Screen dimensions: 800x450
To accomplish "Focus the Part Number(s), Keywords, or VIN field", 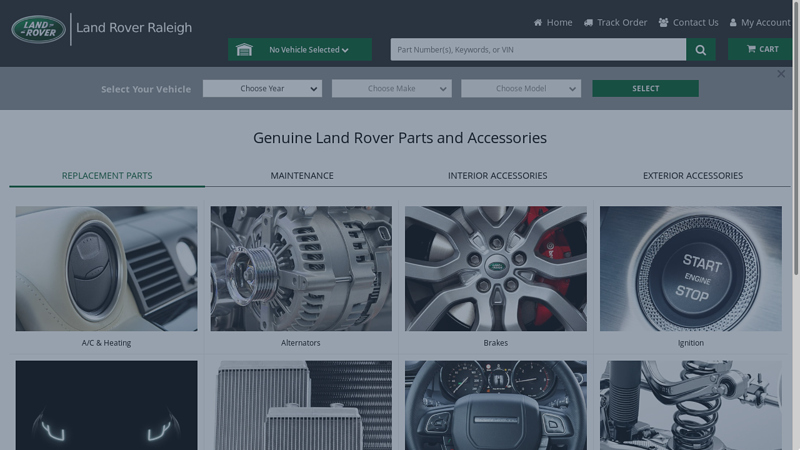I will [538, 49].
